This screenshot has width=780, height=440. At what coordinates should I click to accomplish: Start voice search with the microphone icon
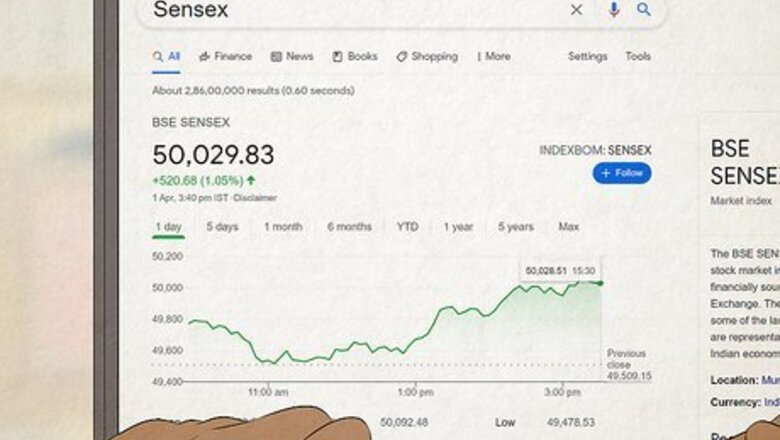pyautogui.click(x=614, y=10)
